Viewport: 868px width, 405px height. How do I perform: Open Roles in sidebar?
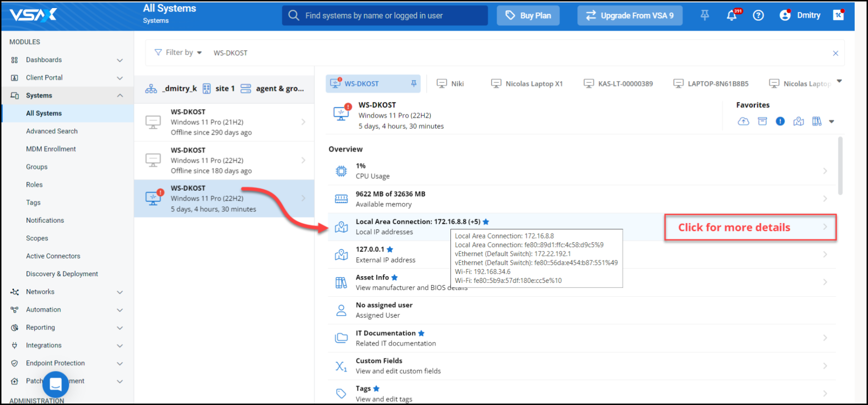click(x=34, y=185)
